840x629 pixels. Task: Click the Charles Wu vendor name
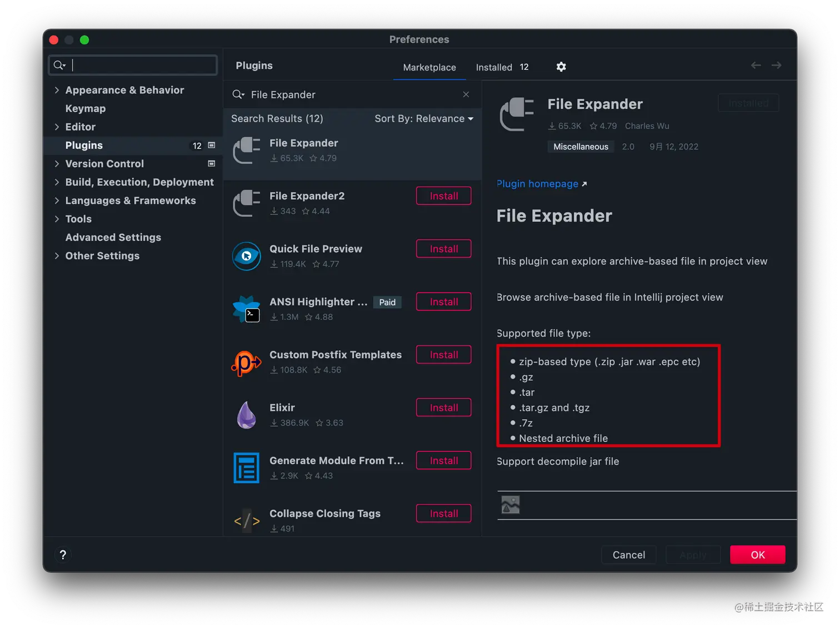pos(647,126)
